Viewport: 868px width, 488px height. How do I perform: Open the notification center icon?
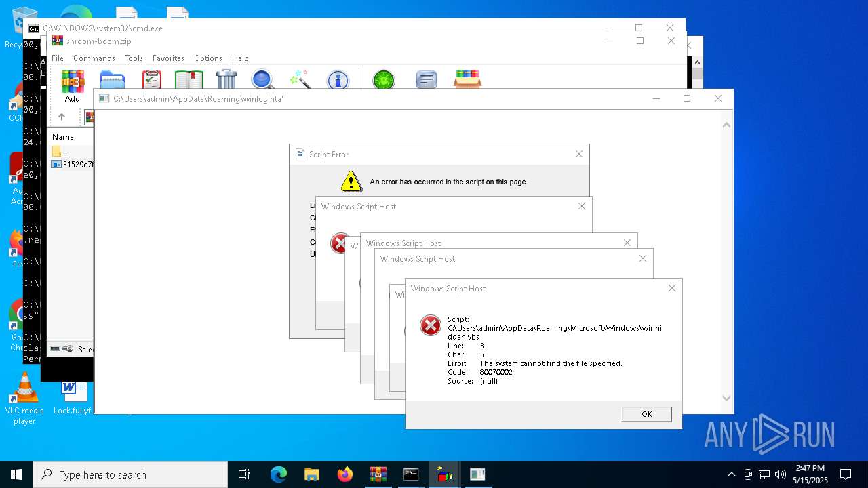tap(846, 474)
